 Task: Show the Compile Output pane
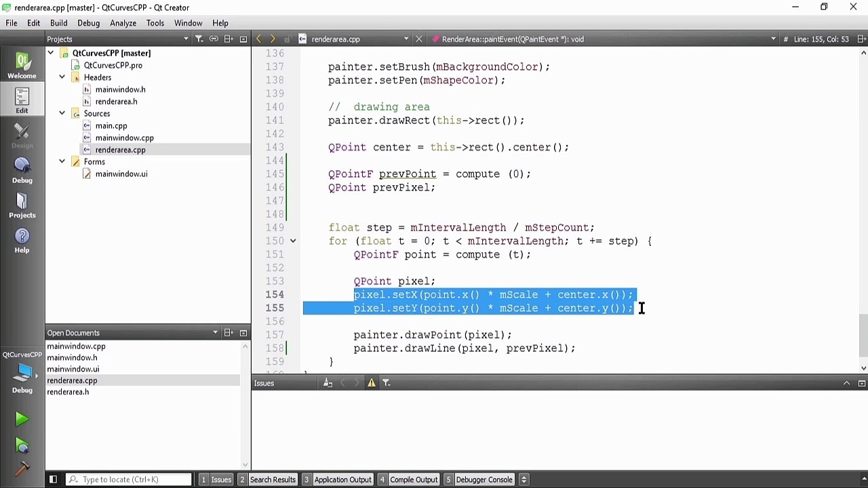click(x=408, y=480)
